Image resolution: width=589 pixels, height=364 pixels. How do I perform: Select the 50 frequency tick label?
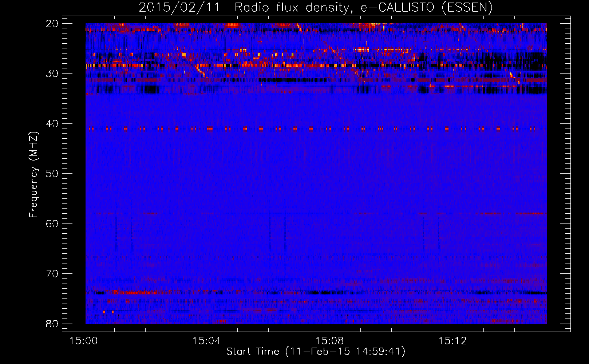(x=52, y=174)
